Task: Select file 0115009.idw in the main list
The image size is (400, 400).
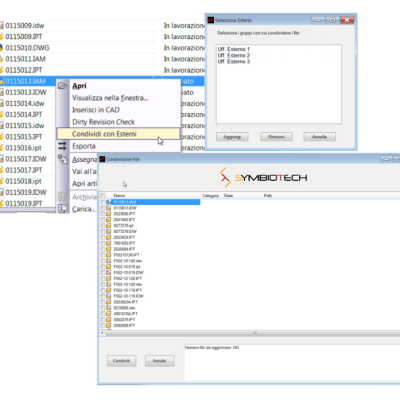Action: click(25, 25)
